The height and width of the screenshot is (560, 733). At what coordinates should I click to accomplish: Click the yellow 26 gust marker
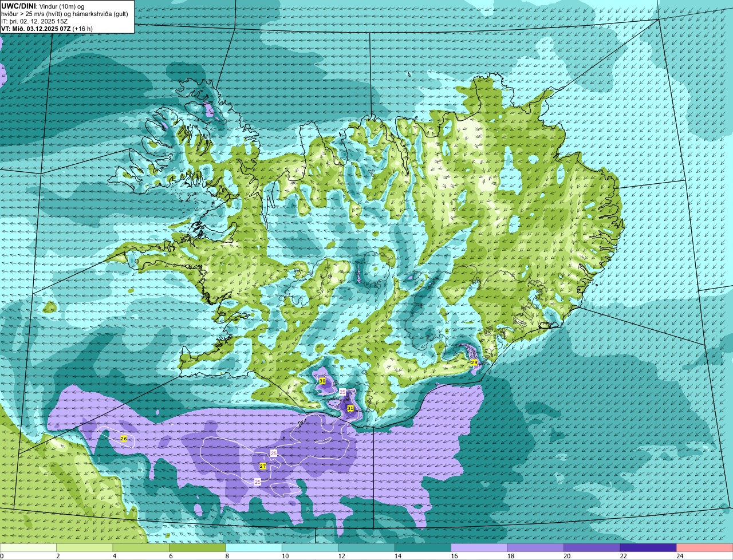click(x=124, y=439)
